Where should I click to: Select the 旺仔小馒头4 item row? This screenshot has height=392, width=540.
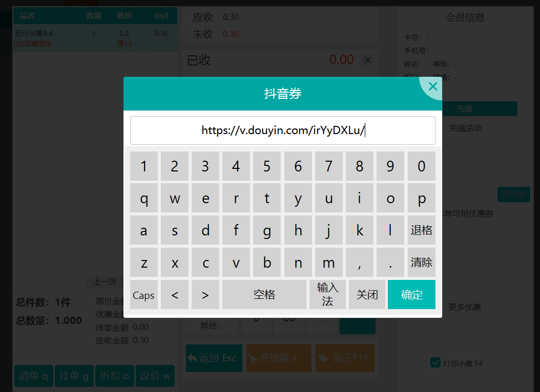pyautogui.click(x=95, y=38)
